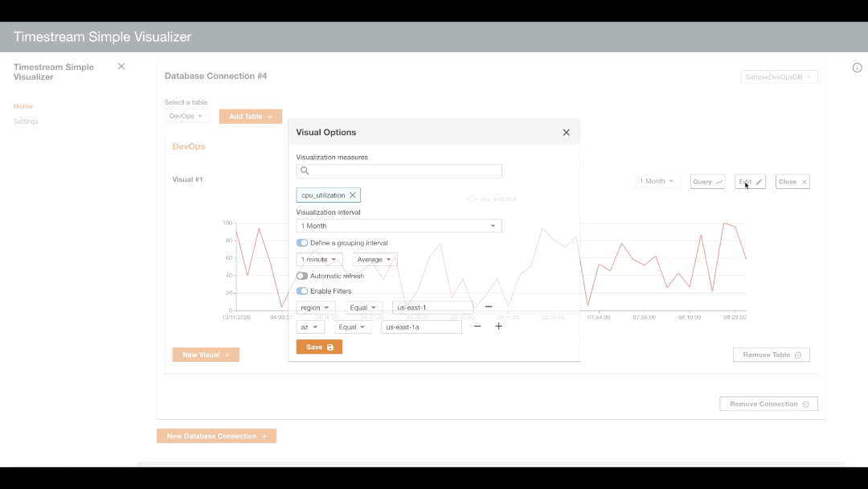
Task: Click the Remove Table button
Action: (771, 355)
